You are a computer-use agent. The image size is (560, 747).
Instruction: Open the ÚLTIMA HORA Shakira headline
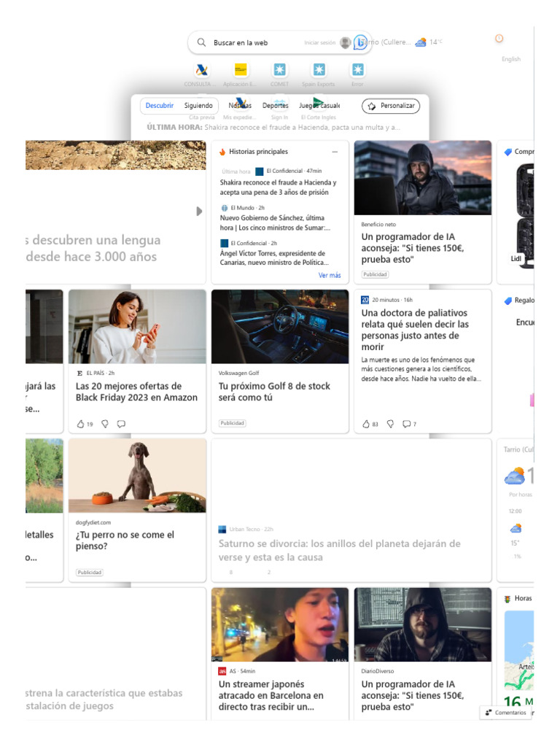pos(273,128)
